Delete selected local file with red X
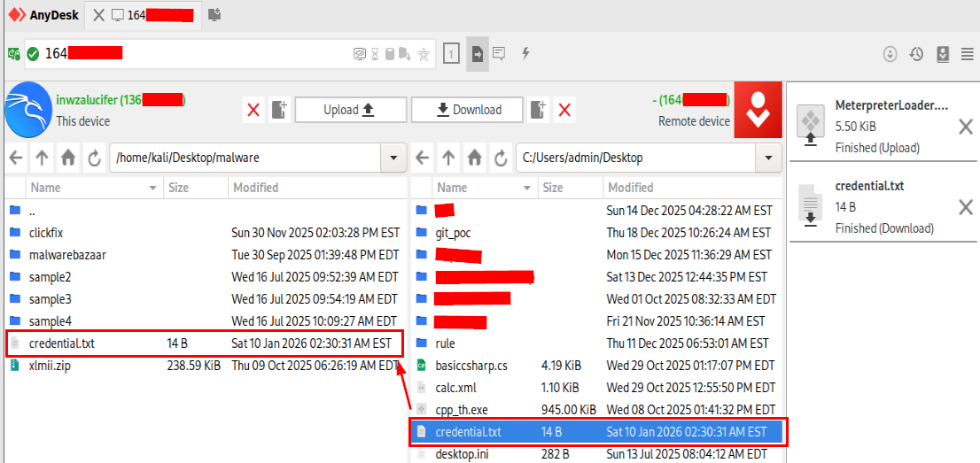 coord(253,110)
